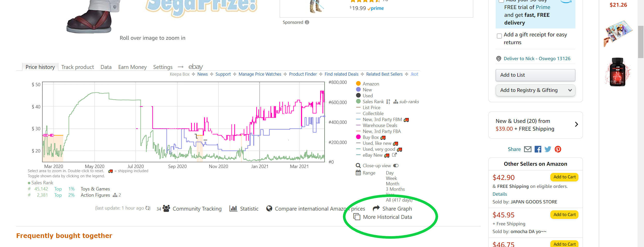Click the Sponsored info icon
Viewport: 644px width, 247px height.
tap(307, 22)
